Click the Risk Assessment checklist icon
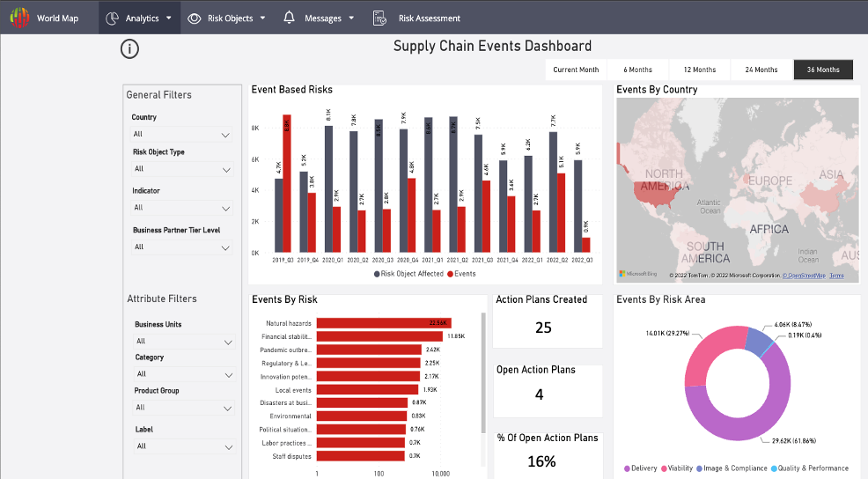 379,18
